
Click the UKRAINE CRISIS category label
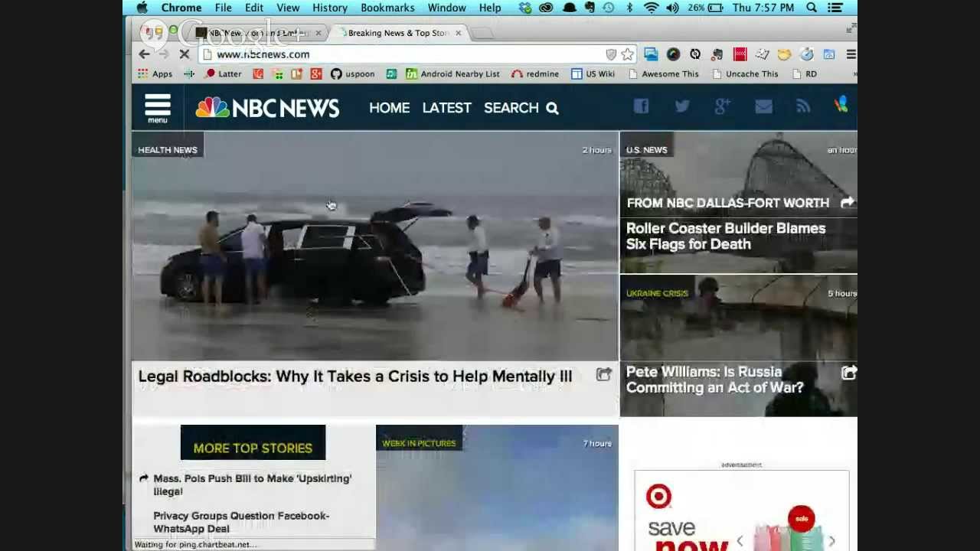657,293
